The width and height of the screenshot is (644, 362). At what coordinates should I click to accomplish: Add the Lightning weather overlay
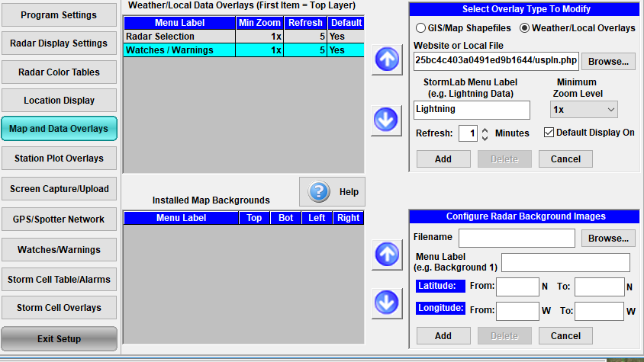click(443, 159)
